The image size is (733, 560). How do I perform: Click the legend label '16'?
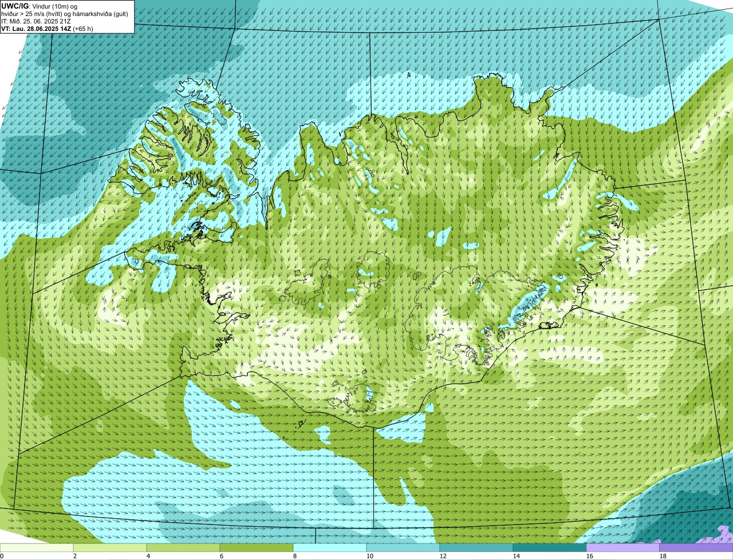(x=590, y=556)
